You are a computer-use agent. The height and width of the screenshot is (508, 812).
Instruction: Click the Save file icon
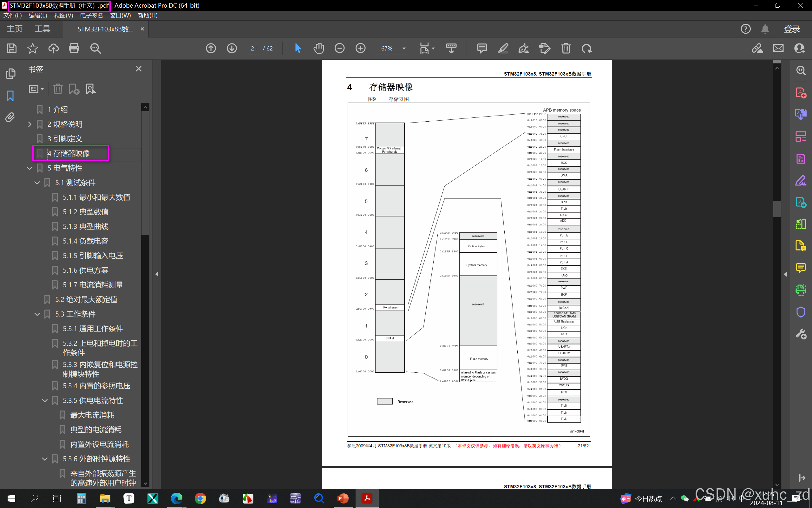tap(12, 48)
